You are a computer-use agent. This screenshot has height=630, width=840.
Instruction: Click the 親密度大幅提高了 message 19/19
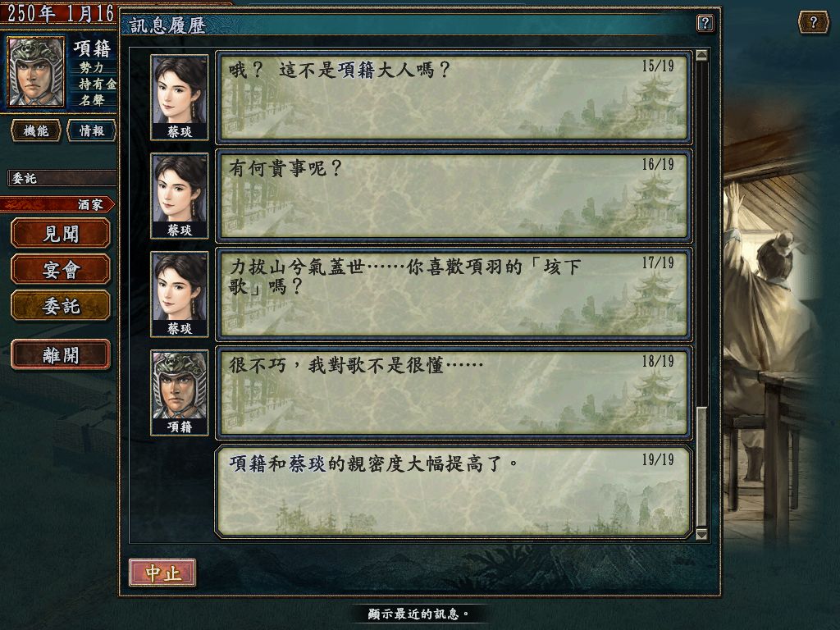[x=454, y=491]
